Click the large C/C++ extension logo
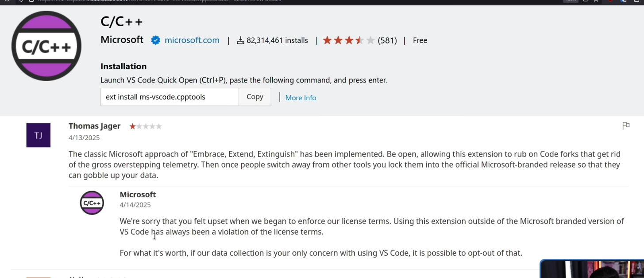644x278 pixels. [46, 46]
